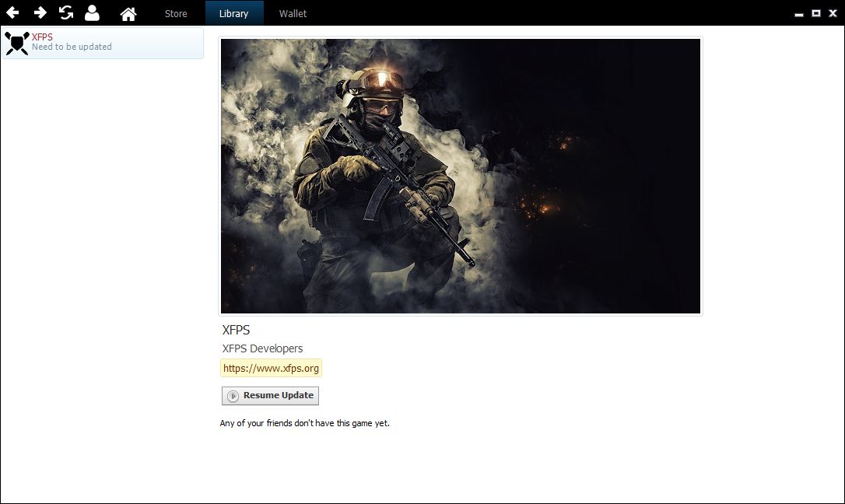Click the XFPS game title below banner
845x504 pixels.
236,330
